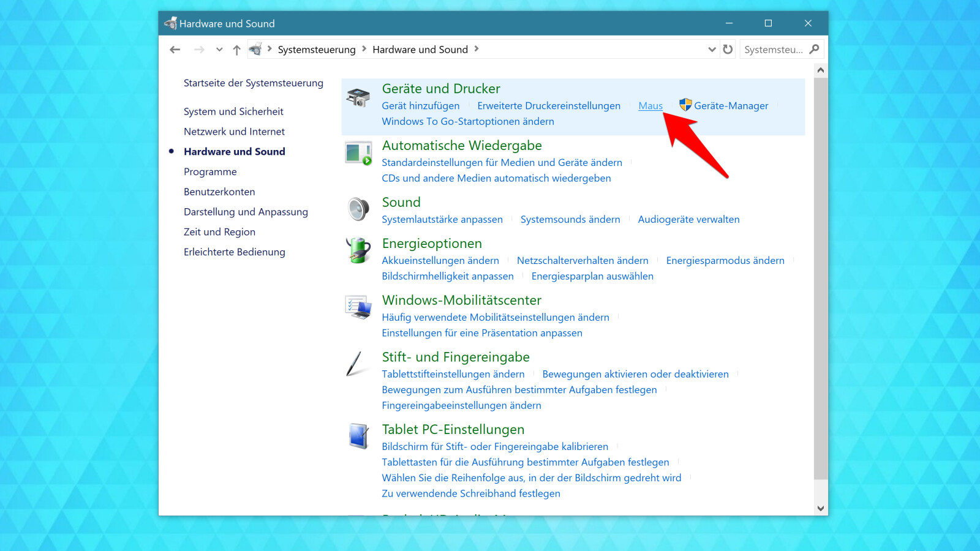Open the recent locations dropdown arrow
The height and width of the screenshot is (551, 980).
pyautogui.click(x=219, y=50)
